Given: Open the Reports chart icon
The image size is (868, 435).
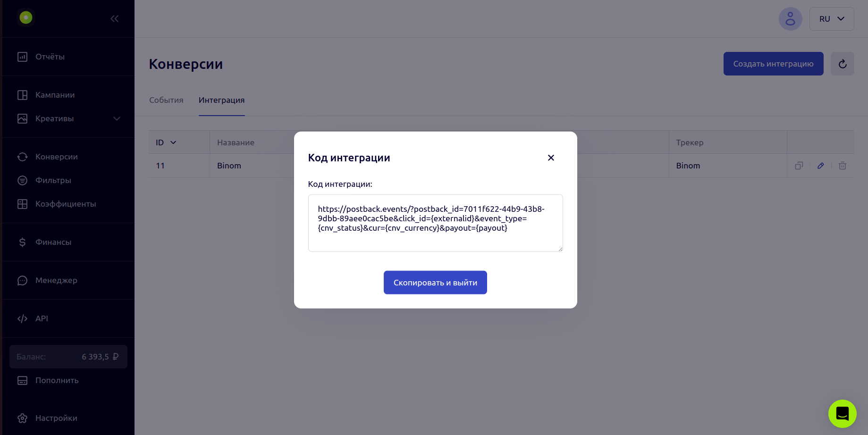Looking at the screenshot, I should click(x=22, y=57).
